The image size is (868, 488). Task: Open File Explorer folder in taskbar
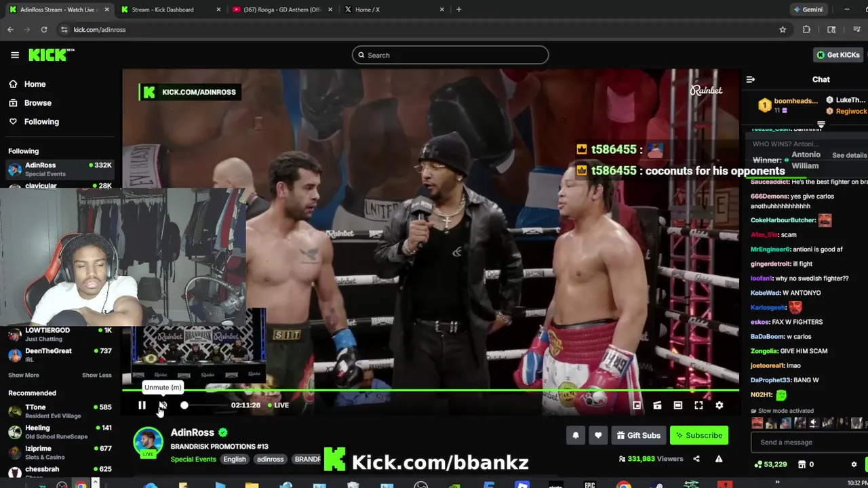tap(252, 485)
